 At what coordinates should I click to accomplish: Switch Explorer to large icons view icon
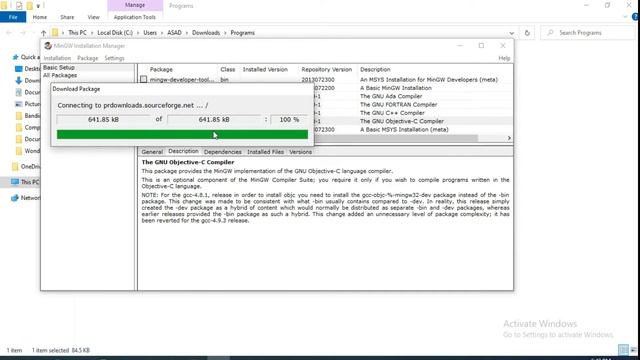(633, 350)
